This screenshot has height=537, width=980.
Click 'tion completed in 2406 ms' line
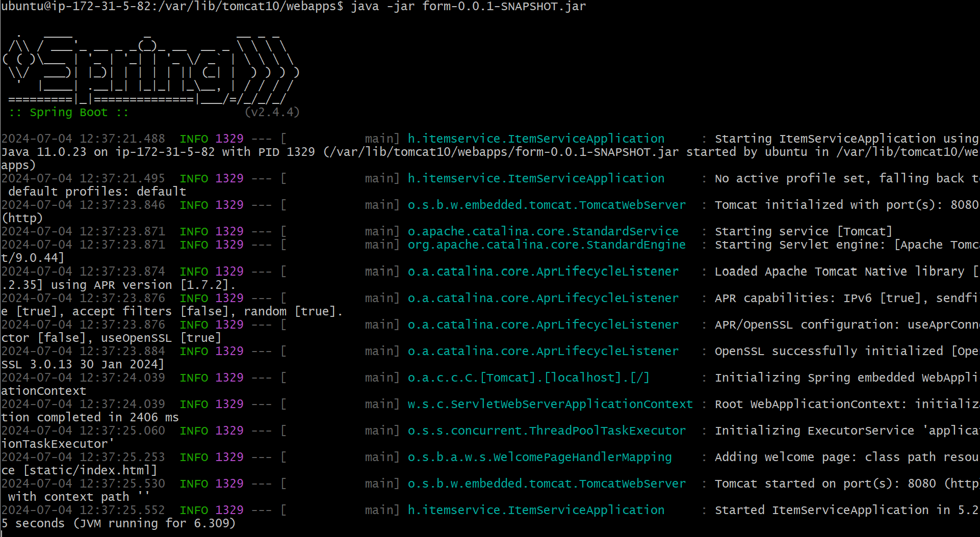point(90,417)
